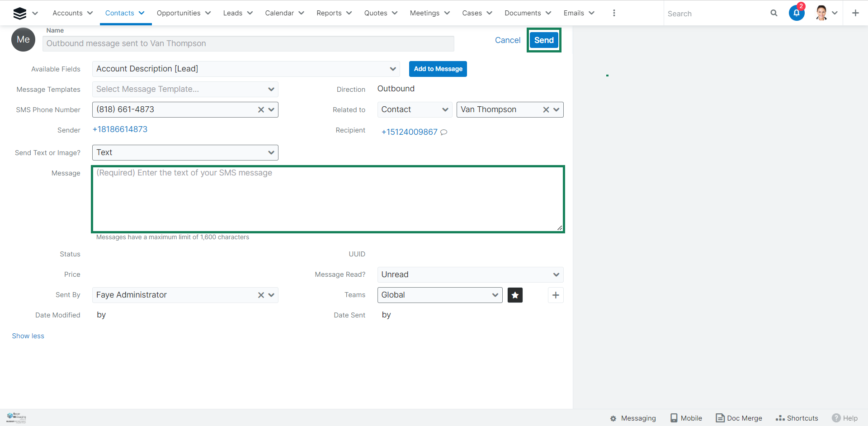Open the quick create plus icon
The image size is (868, 426).
pos(855,13)
